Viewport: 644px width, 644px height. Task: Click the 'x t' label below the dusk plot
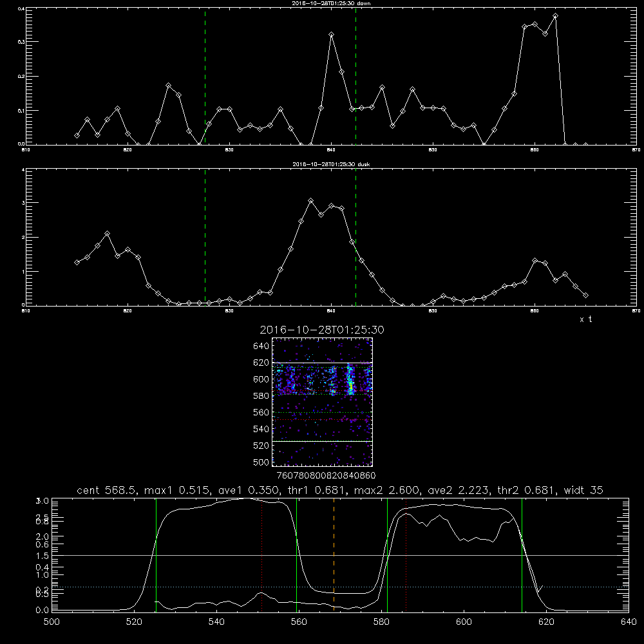(585, 319)
